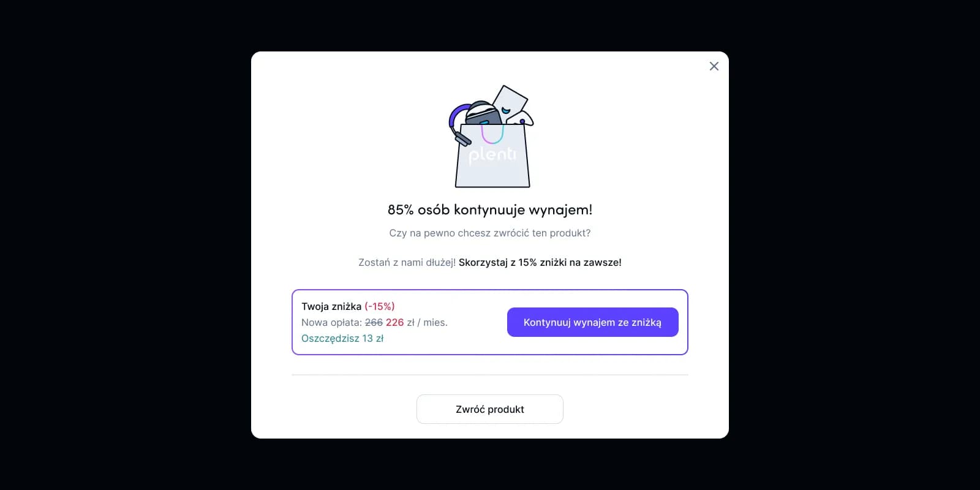Click the green Oszczędzisz 13 zł text

click(342, 338)
